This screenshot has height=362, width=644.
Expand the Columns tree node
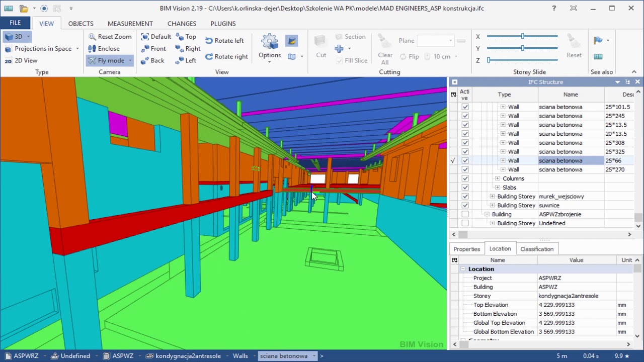coord(498,178)
